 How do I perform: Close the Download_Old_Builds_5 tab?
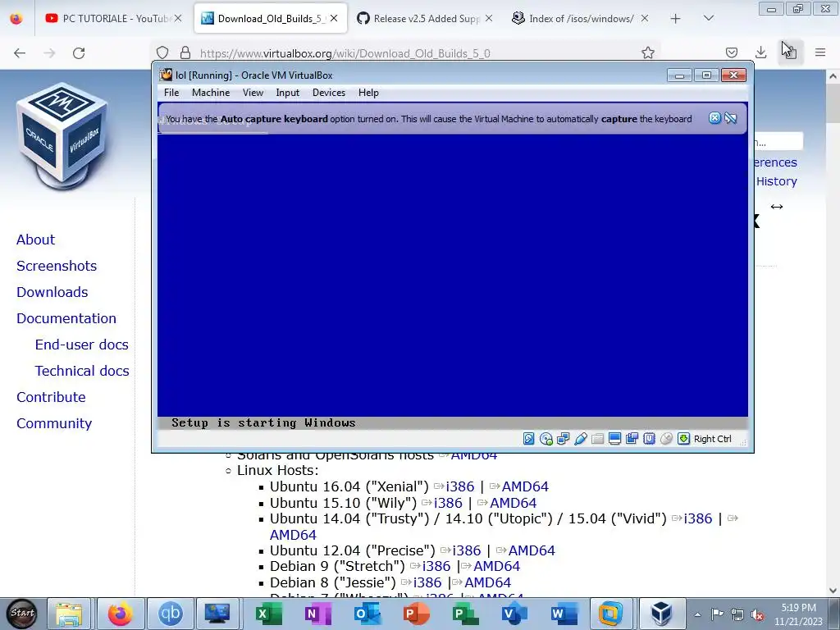[334, 18]
